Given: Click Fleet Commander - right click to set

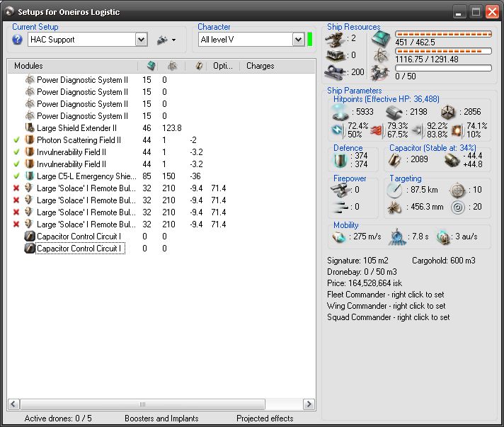Looking at the screenshot, I should pos(385,295).
